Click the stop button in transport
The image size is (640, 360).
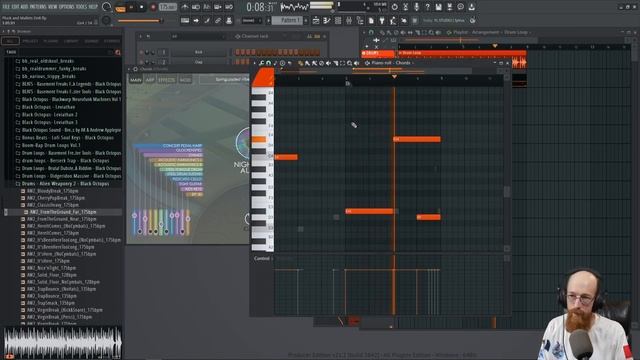click(x=142, y=7)
